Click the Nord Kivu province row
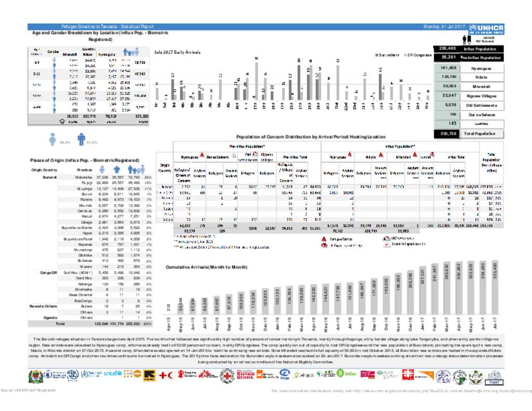The height and width of the screenshot is (411, 532). click(x=105, y=278)
